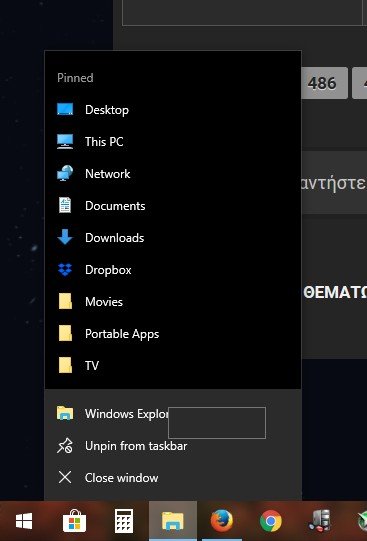Image resolution: width=367 pixels, height=541 pixels.
Task: Click the X icon beside Close window
Action: click(x=65, y=478)
